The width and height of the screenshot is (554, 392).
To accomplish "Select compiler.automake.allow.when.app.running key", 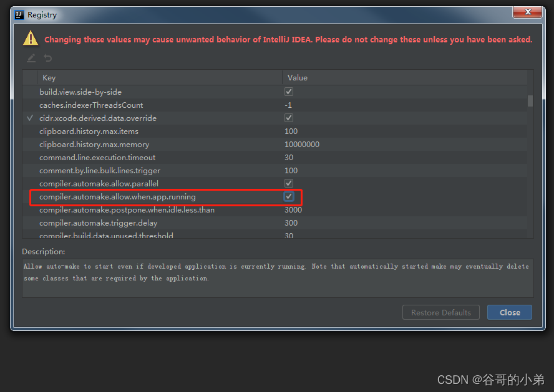I will point(117,197).
